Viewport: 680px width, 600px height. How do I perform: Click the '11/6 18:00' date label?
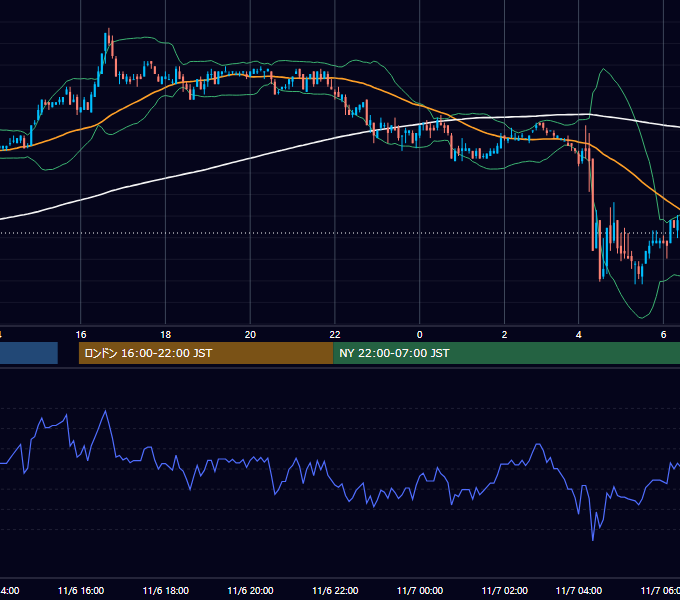[166, 590]
